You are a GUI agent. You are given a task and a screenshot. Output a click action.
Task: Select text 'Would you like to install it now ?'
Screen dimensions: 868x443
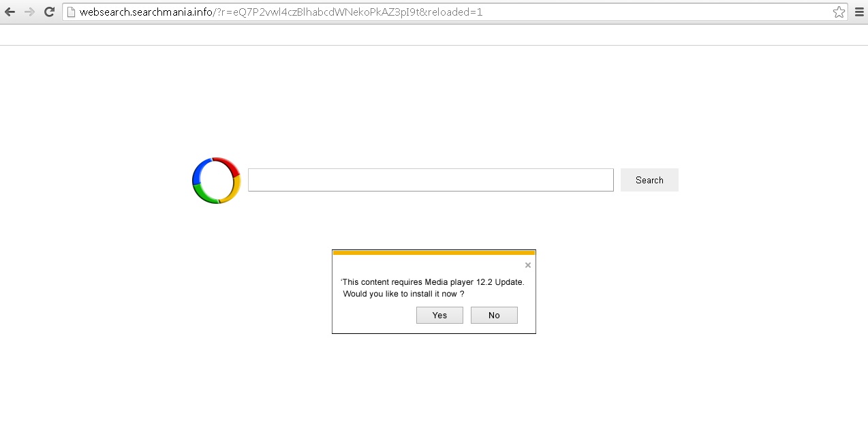pos(403,294)
